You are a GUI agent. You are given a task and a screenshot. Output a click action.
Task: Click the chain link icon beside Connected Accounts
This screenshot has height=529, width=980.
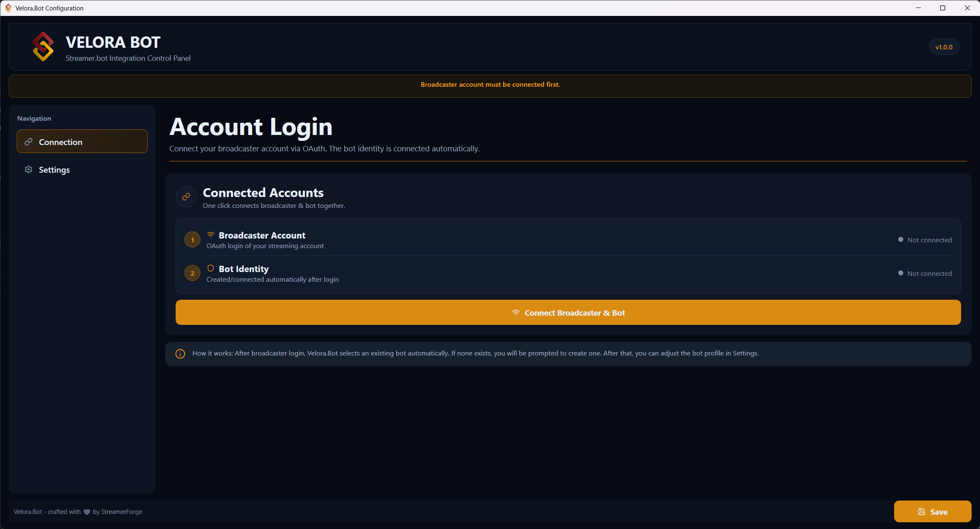click(x=186, y=197)
